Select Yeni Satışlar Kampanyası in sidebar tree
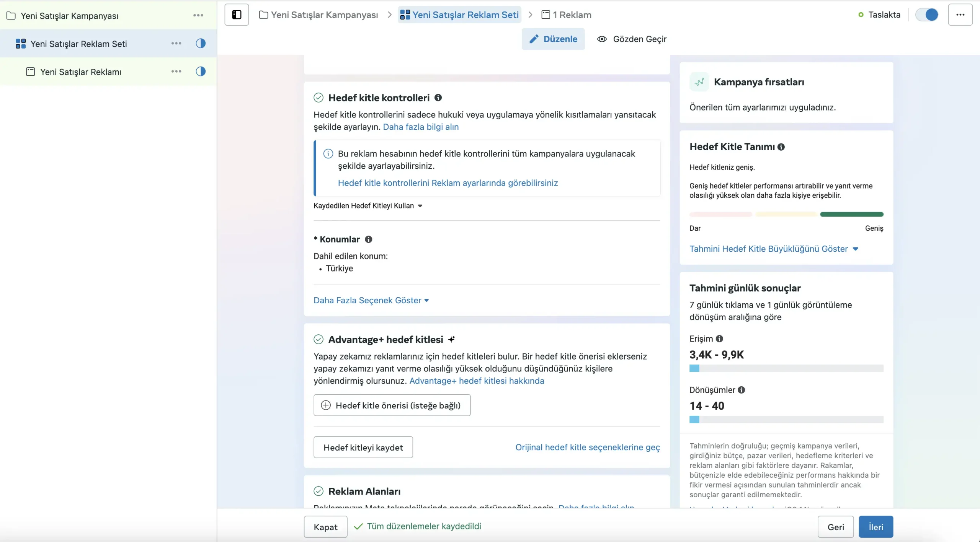This screenshot has height=542, width=980. pos(69,16)
